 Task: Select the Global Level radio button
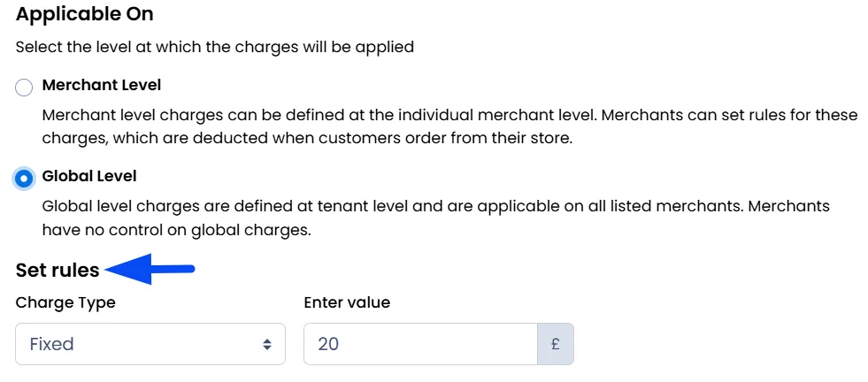click(24, 179)
